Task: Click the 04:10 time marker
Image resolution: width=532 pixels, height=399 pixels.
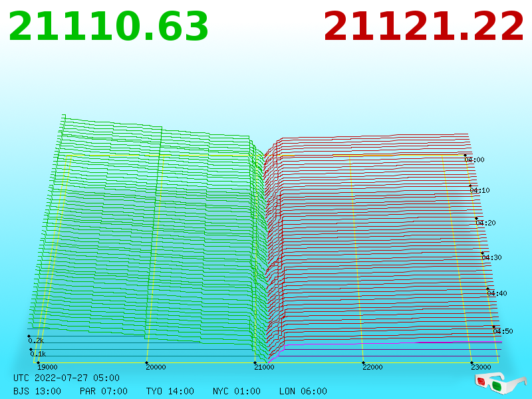Action: point(479,190)
